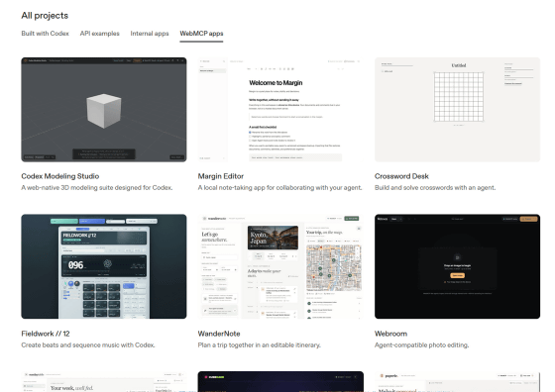Viewport: 555px width, 392px height.
Task: Open the WanderNote preview thumbnail
Action: [280, 266]
